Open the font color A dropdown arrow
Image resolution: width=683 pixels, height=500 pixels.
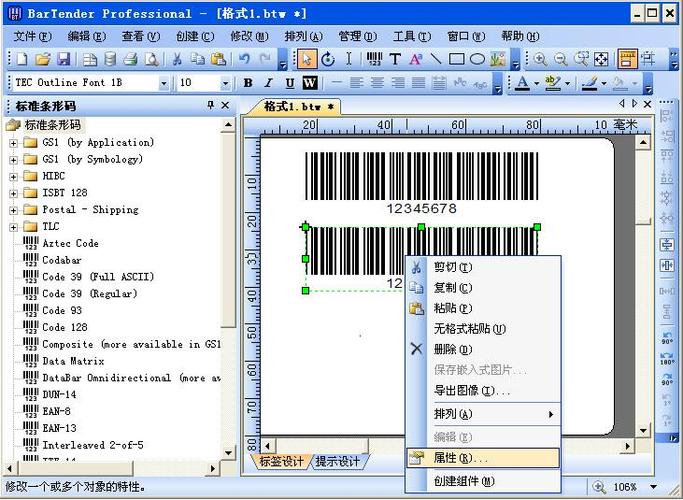tap(537, 83)
